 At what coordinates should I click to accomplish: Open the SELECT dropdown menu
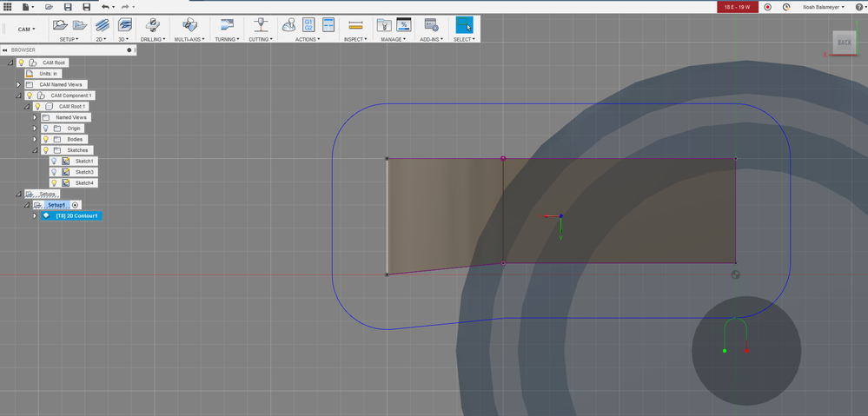[x=465, y=39]
